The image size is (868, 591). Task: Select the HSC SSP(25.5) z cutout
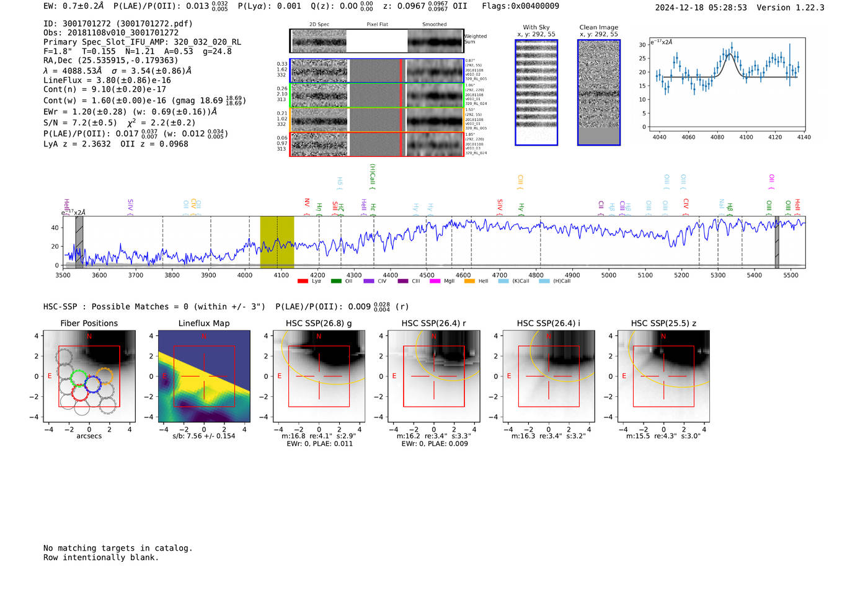(x=663, y=376)
